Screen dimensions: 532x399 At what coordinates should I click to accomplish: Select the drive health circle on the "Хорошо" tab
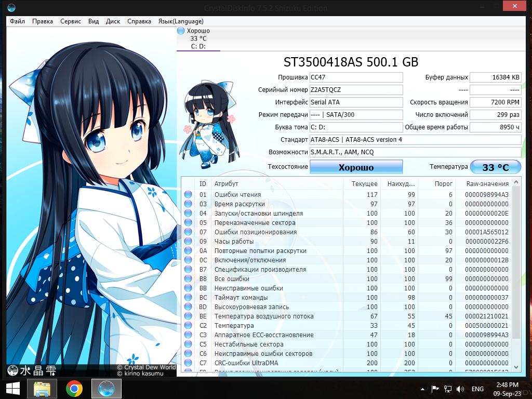point(180,31)
